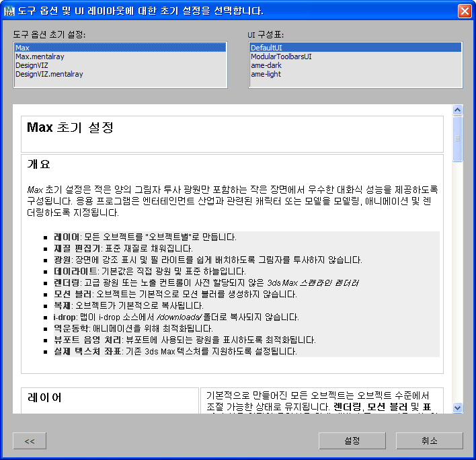This screenshot has height=460, width=476.
Task: Click the << collapse button
Action: point(30,440)
